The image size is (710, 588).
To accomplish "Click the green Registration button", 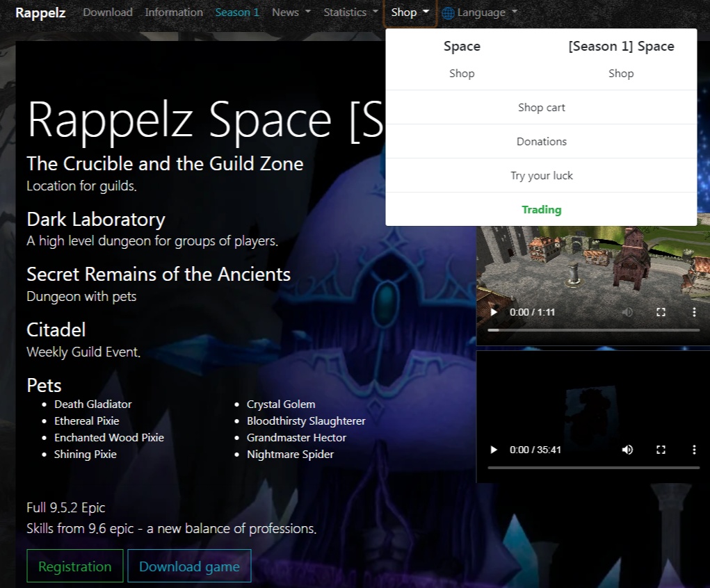I will 75,566.
